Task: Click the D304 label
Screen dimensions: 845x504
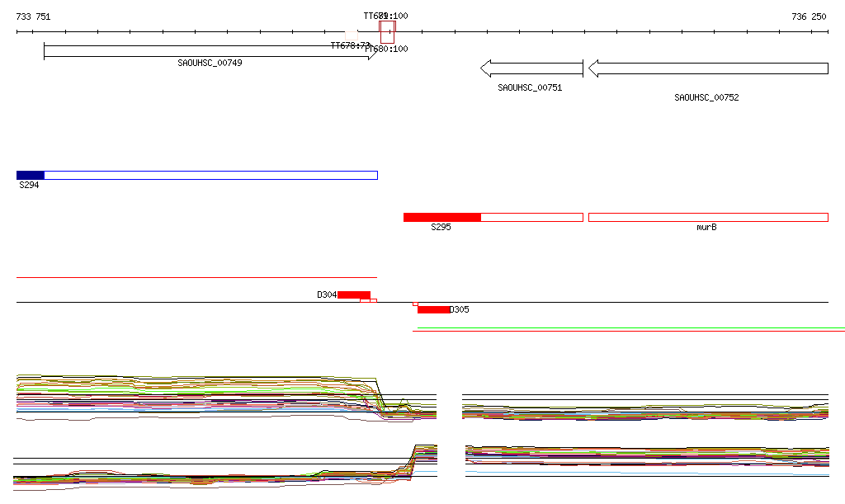Action: [x=327, y=294]
